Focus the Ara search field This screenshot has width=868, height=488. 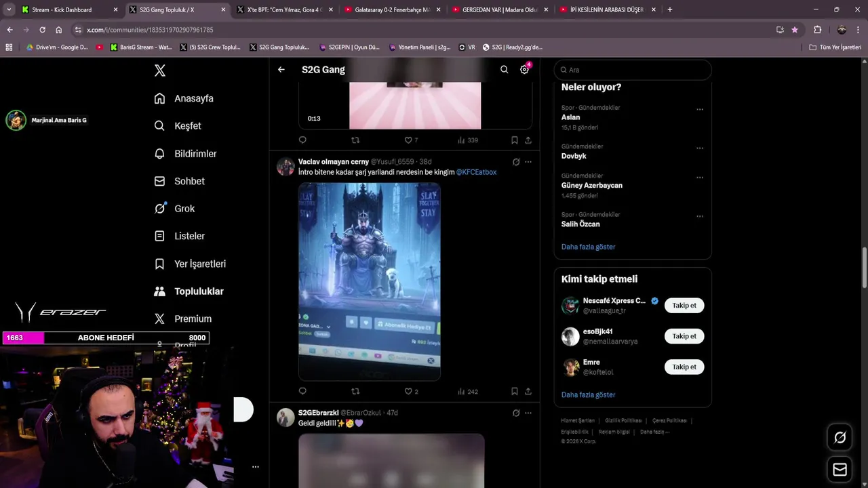[x=633, y=70]
